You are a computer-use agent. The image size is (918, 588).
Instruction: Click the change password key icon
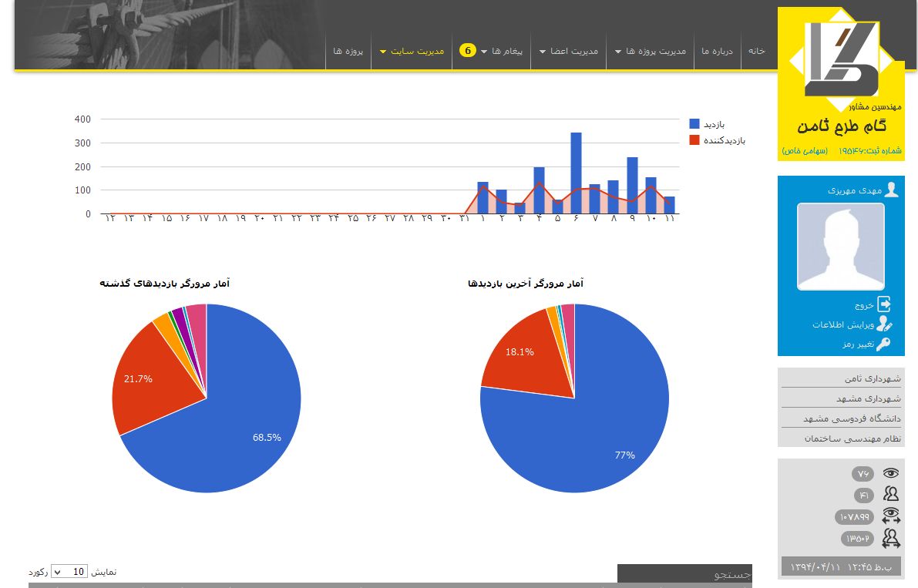[884, 344]
